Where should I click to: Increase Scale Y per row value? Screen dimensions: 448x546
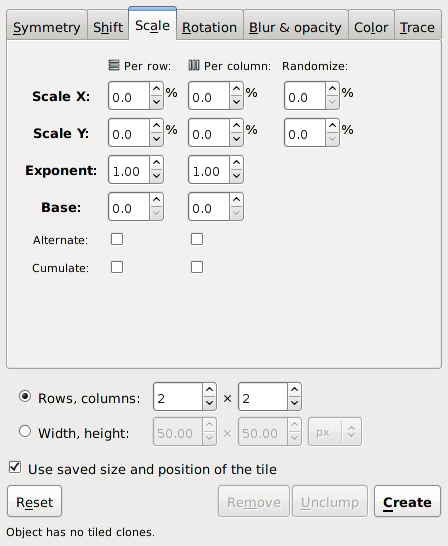click(157, 126)
